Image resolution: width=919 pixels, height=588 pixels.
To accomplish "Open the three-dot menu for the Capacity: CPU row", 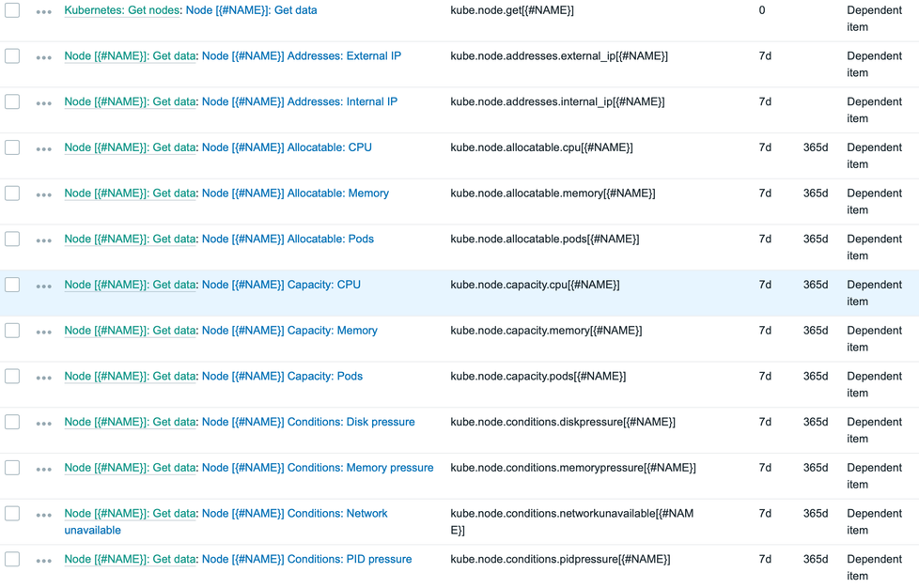I will (x=44, y=286).
